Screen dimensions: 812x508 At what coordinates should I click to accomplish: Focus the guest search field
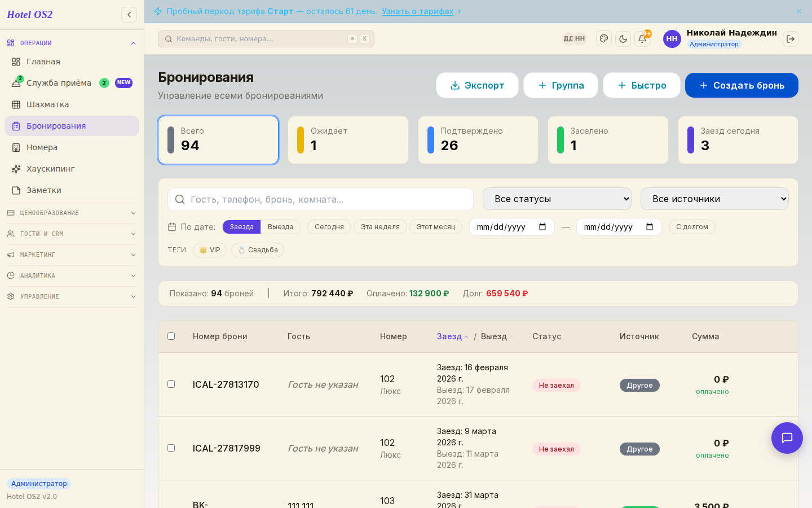click(320, 199)
